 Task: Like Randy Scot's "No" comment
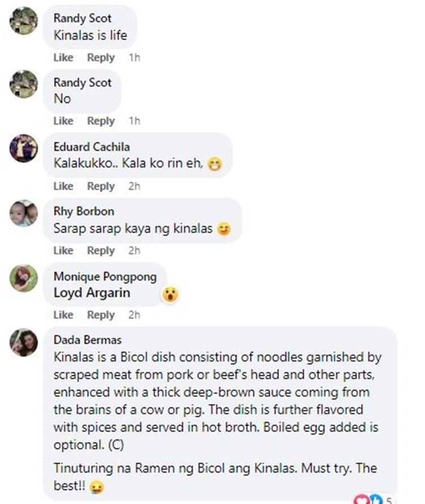click(63, 121)
